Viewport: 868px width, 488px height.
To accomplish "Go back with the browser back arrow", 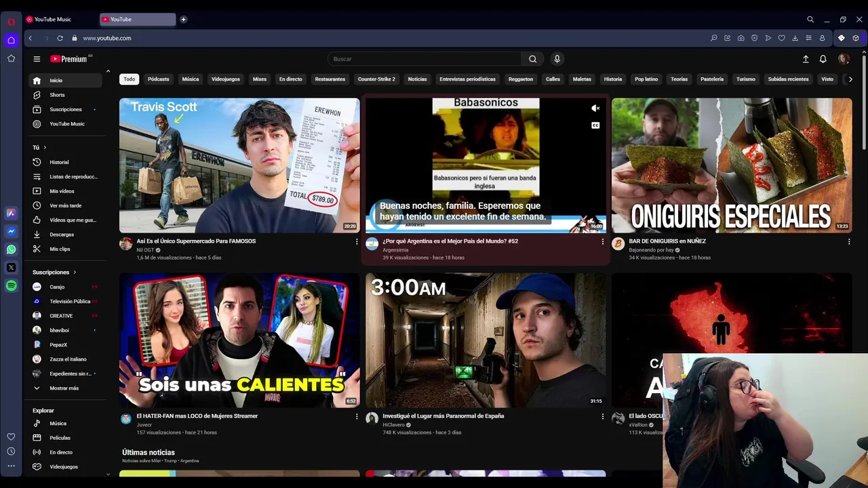I will 30,38.
